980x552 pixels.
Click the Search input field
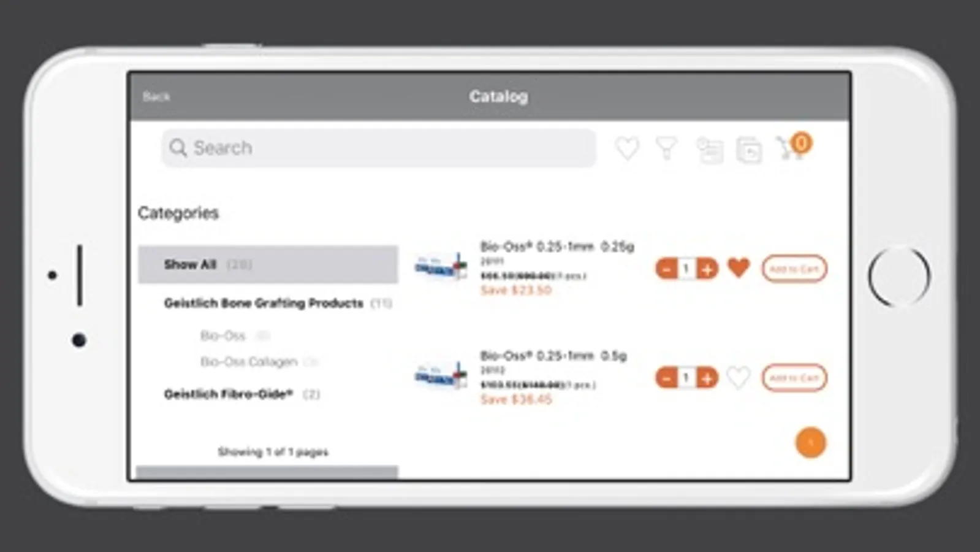pyautogui.click(x=379, y=148)
